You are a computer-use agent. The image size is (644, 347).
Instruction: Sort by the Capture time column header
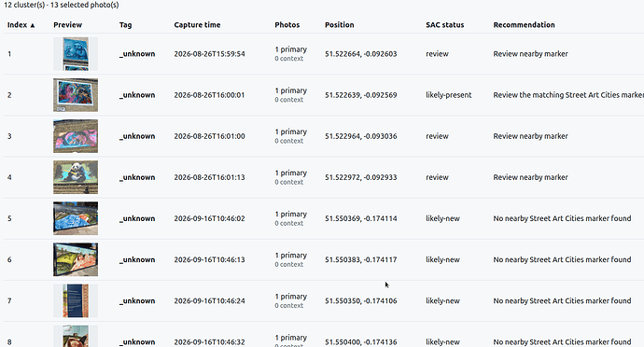click(197, 25)
